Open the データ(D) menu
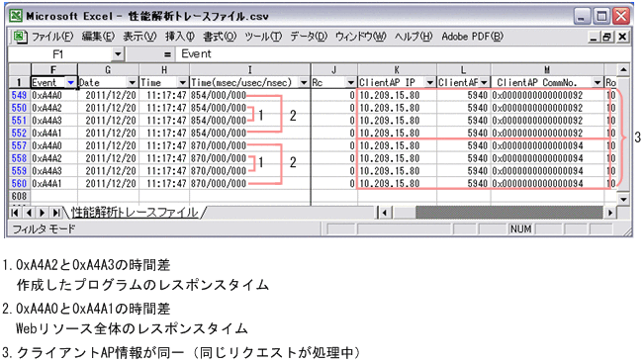The height and width of the screenshot is (364, 644). tap(309, 37)
